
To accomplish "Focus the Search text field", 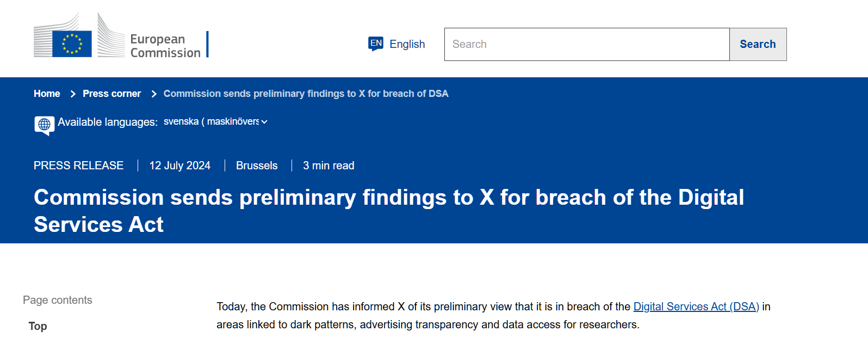I will [x=586, y=44].
